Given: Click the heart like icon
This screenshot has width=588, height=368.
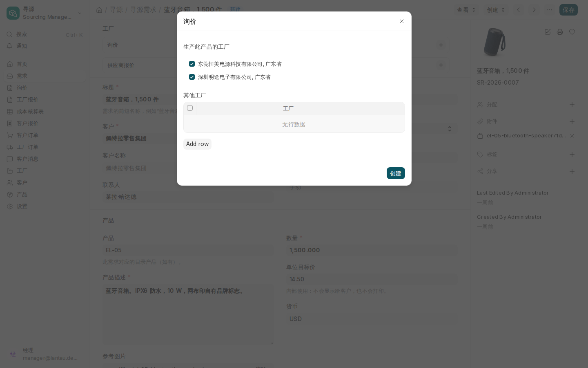Looking at the screenshot, I should pyautogui.click(x=572, y=32).
